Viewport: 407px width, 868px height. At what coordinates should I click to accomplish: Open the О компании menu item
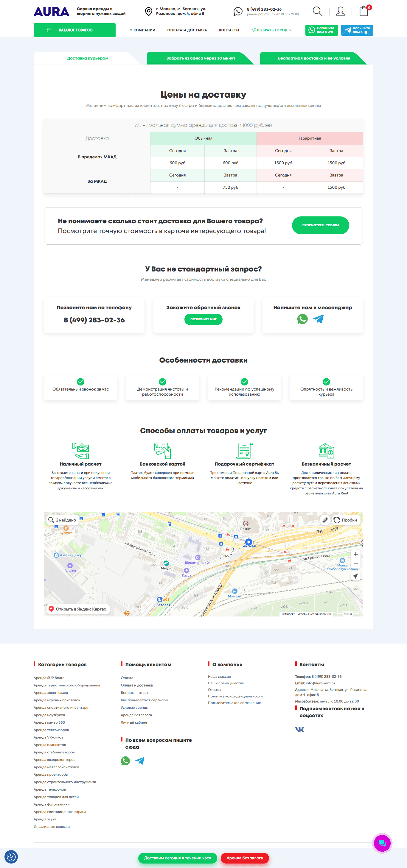click(x=142, y=30)
